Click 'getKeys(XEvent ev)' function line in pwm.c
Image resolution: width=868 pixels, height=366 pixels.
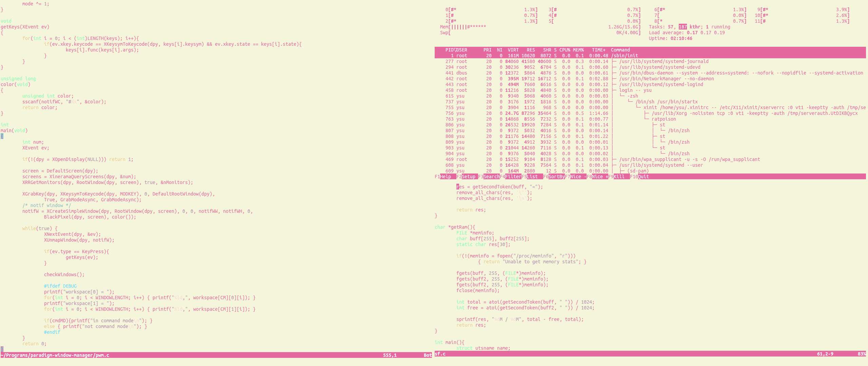(x=25, y=27)
